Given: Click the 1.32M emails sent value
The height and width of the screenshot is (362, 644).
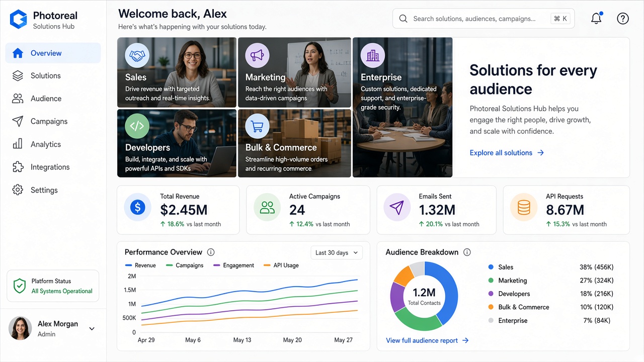Looking at the screenshot, I should (437, 210).
